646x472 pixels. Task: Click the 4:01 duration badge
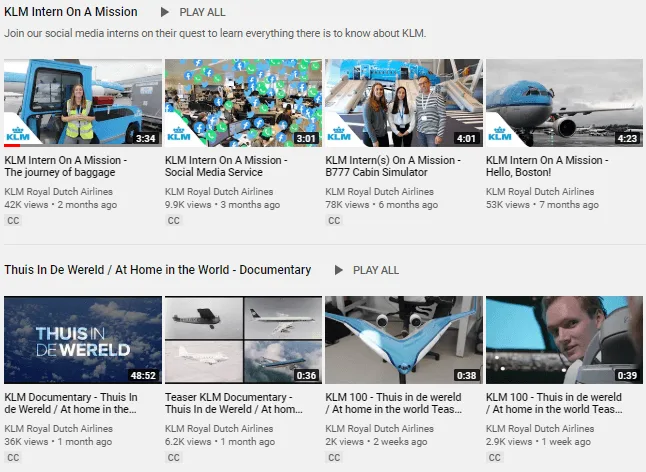coord(466,138)
